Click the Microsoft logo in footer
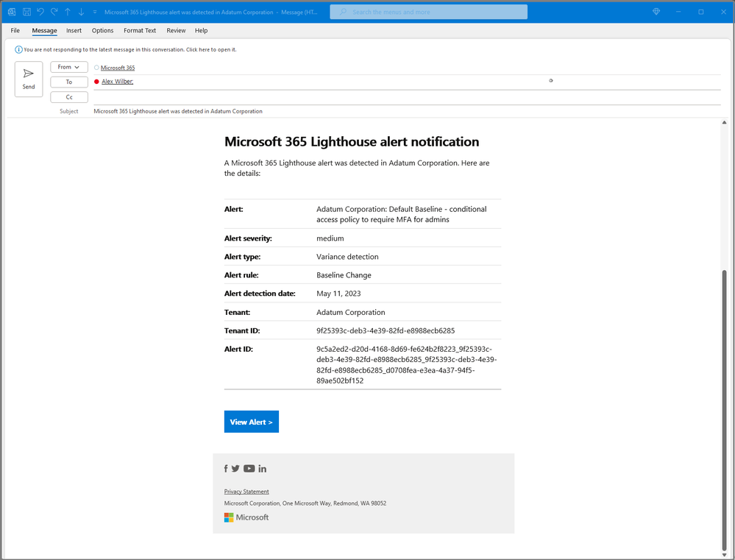735x560 pixels. point(246,517)
